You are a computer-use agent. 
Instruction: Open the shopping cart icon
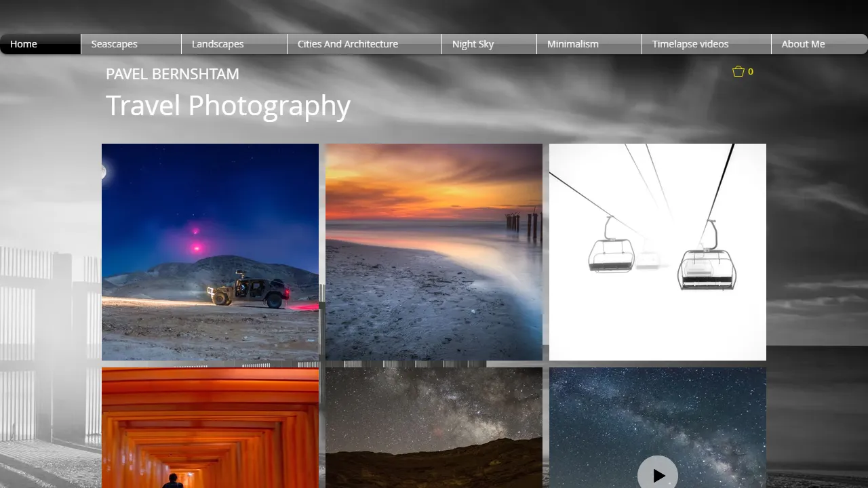(x=739, y=71)
